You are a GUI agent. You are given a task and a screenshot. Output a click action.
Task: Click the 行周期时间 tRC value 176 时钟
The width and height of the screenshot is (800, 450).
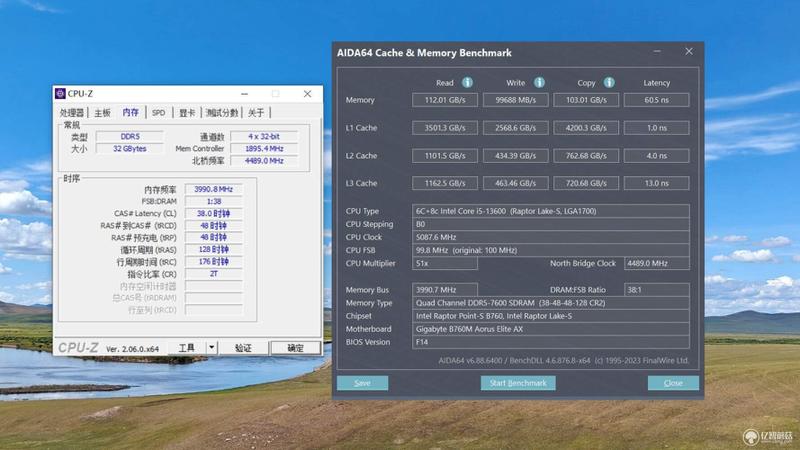(213, 262)
